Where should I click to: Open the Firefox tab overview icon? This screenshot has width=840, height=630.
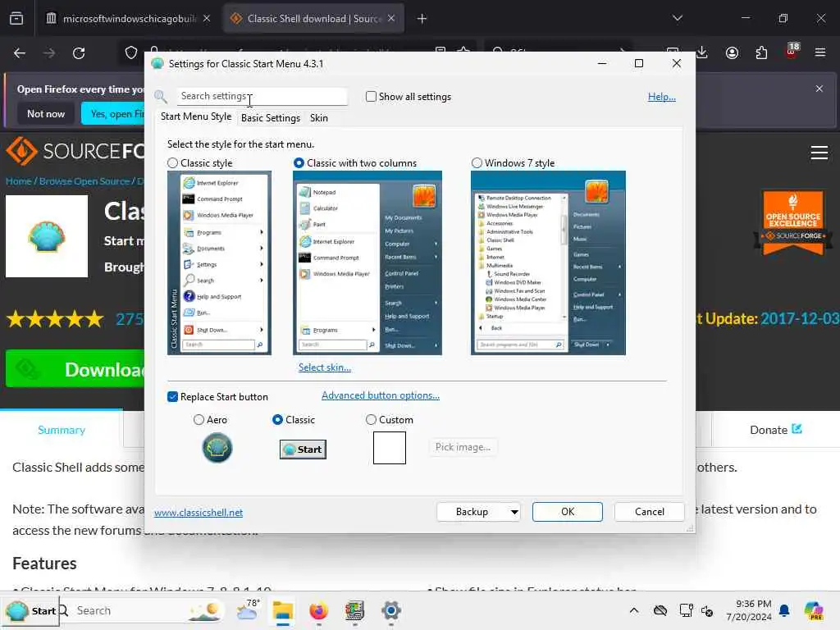16,19
